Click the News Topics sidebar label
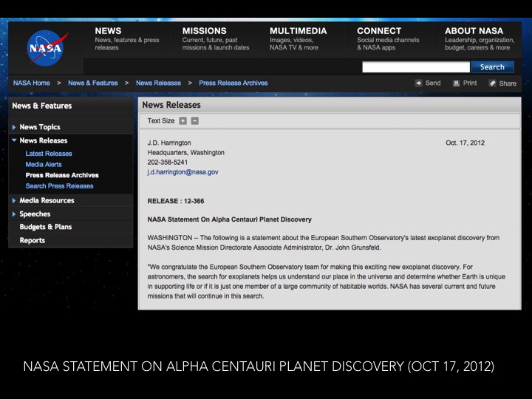 click(40, 127)
